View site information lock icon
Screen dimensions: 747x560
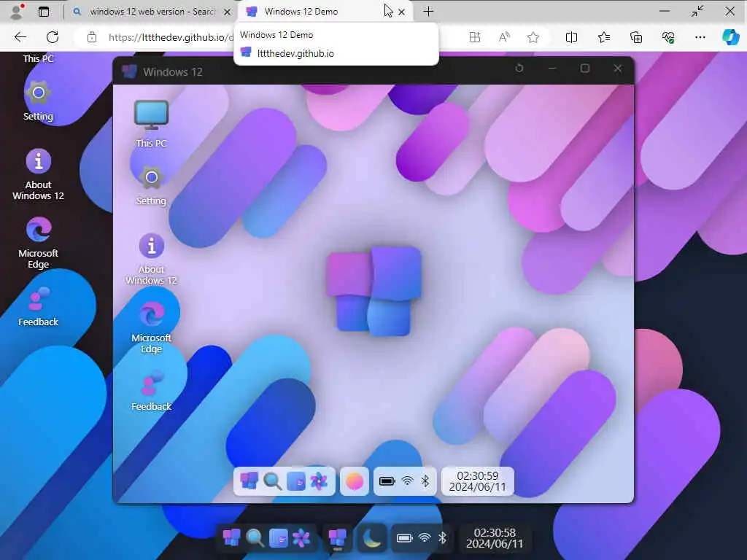[x=92, y=37]
